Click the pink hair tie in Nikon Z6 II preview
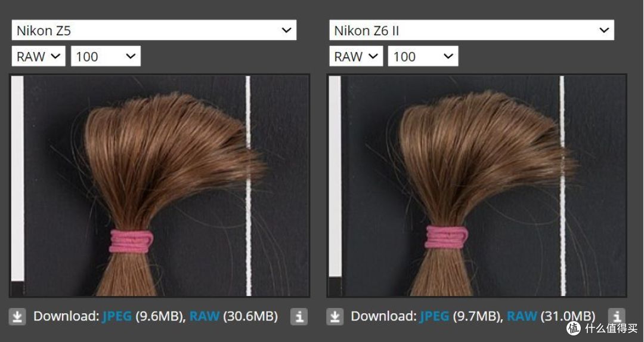 tap(445, 236)
